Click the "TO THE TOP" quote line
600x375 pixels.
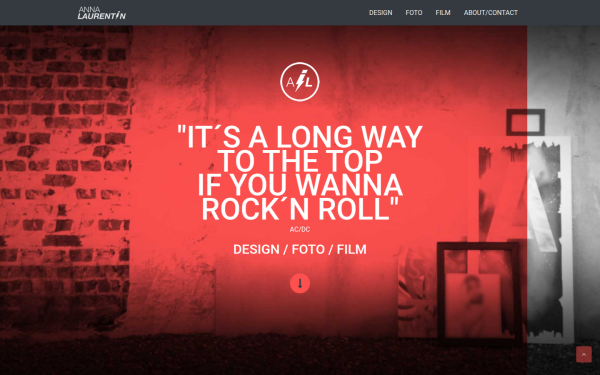[300, 161]
